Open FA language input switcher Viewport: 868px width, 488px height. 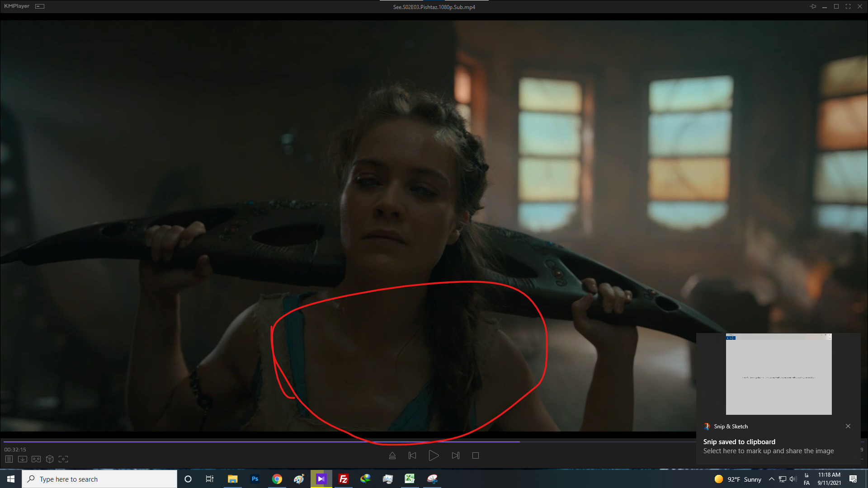click(807, 479)
